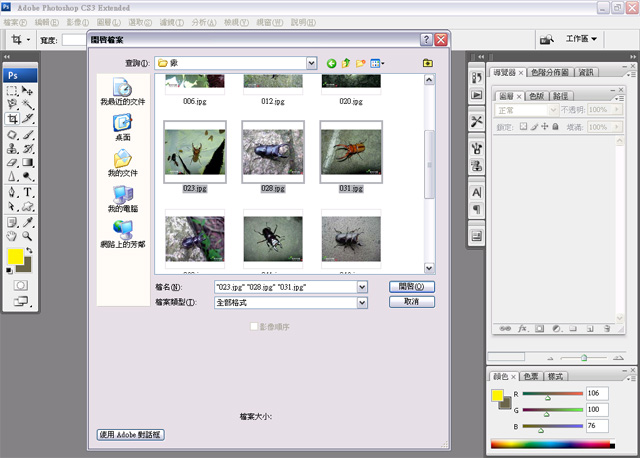
Task: Select the Eraser tool in the toolbox
Action: coord(12,162)
